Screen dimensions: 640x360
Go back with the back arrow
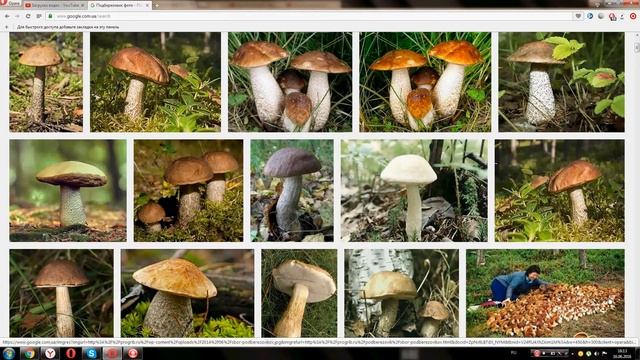point(7,16)
